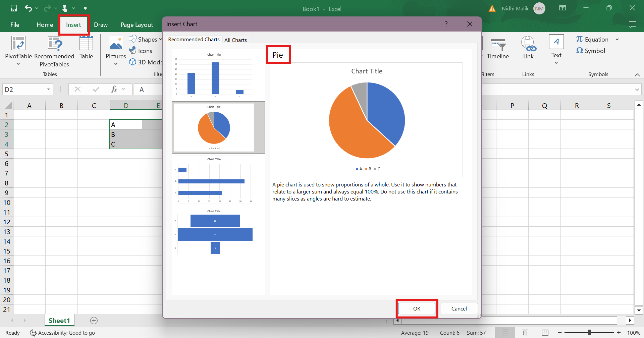Choose the clustered column chart thumbnail
This screenshot has height=338, width=644.
[x=214, y=75]
